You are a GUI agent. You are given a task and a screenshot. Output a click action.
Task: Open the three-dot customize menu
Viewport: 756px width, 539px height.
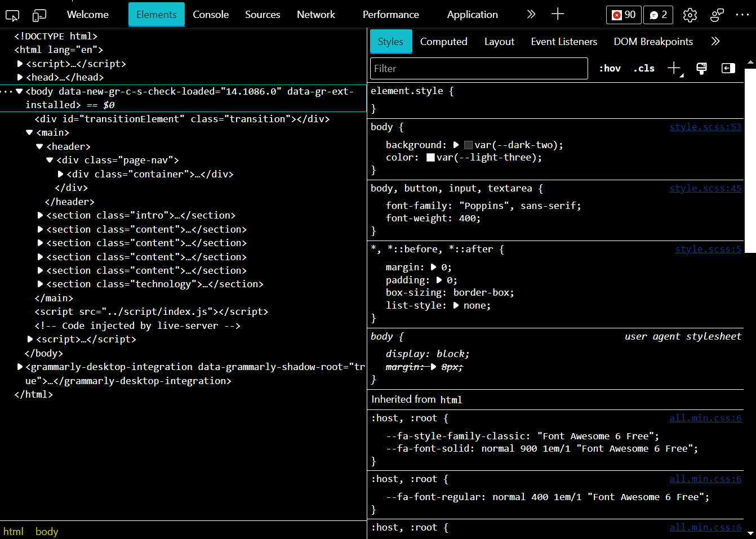[x=742, y=15]
